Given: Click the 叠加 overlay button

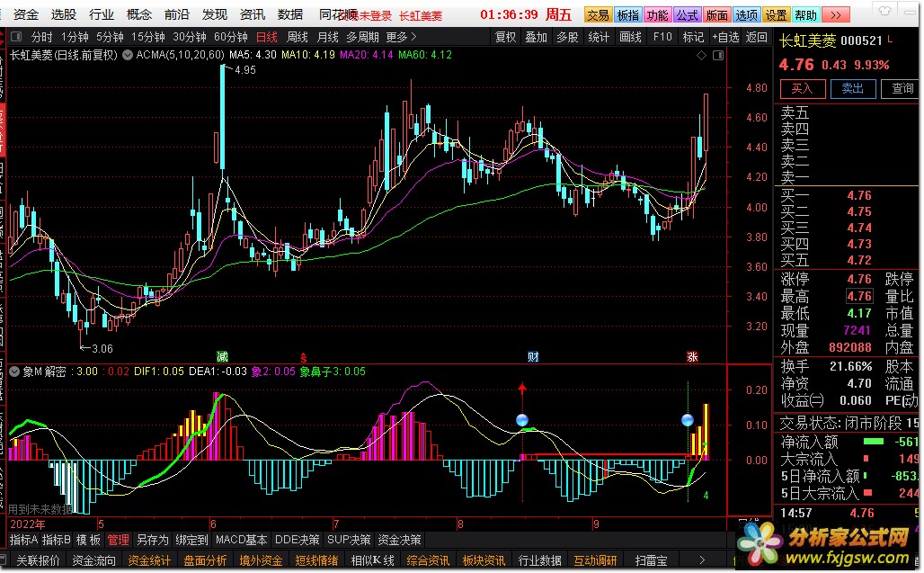Looking at the screenshot, I should coord(537,37).
